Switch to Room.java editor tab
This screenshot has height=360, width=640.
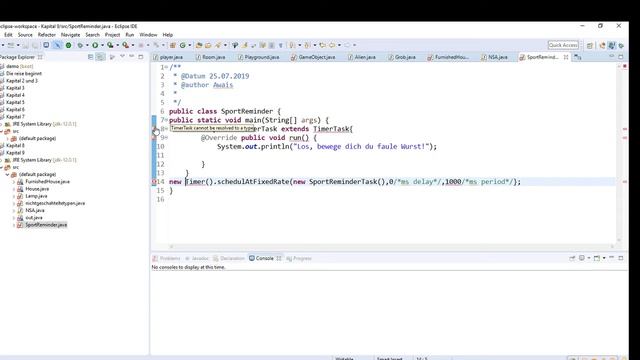(211, 57)
